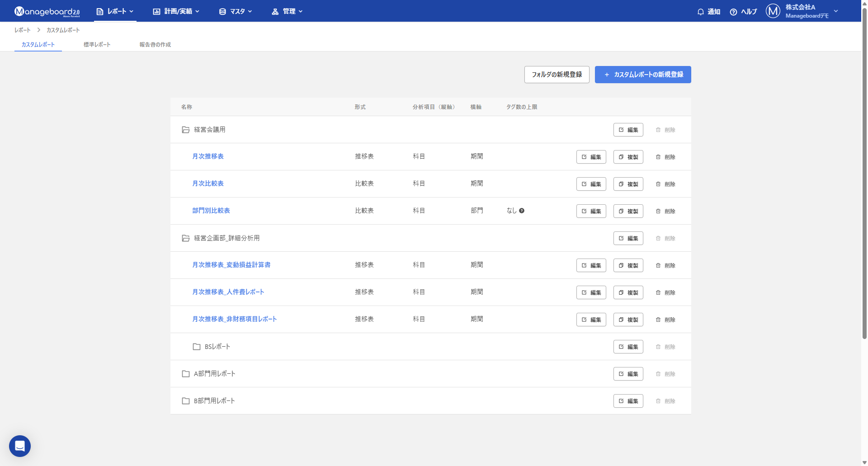Click the tooltip icon next to なし
This screenshot has height=466, width=868.
coord(522,211)
